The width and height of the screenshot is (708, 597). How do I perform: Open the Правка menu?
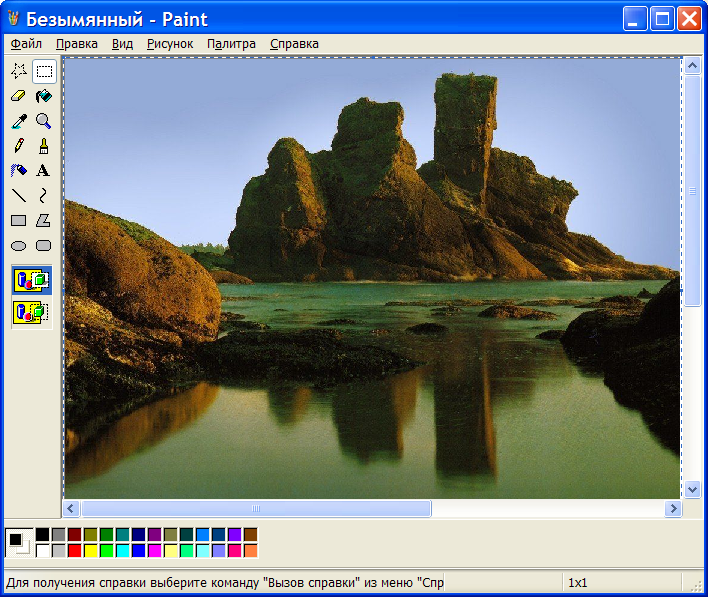click(x=77, y=44)
